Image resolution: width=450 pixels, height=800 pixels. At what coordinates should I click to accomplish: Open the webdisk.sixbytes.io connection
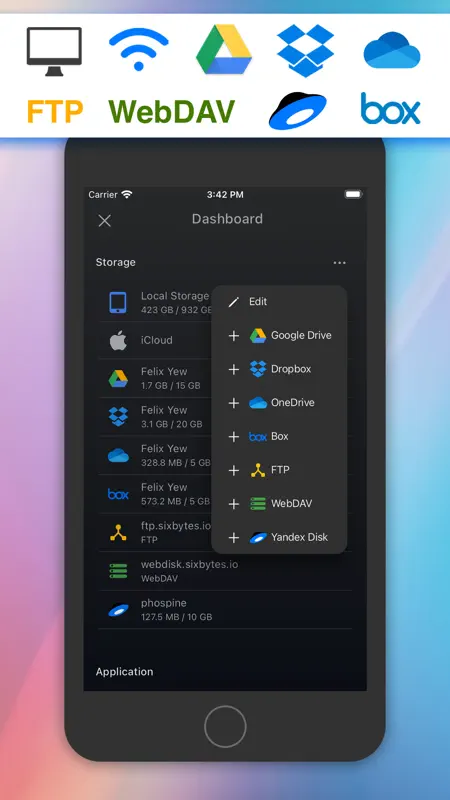tap(225, 571)
